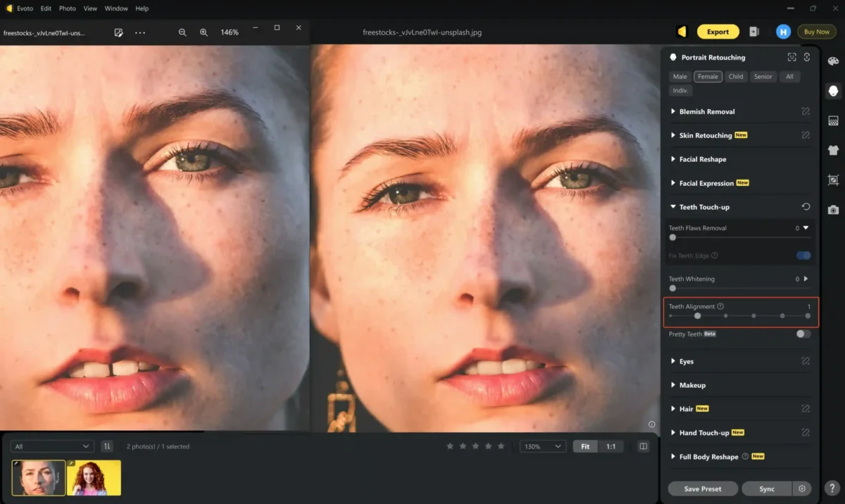Open the background adjustment sidebar icon
This screenshot has height=504, width=845.
click(833, 121)
